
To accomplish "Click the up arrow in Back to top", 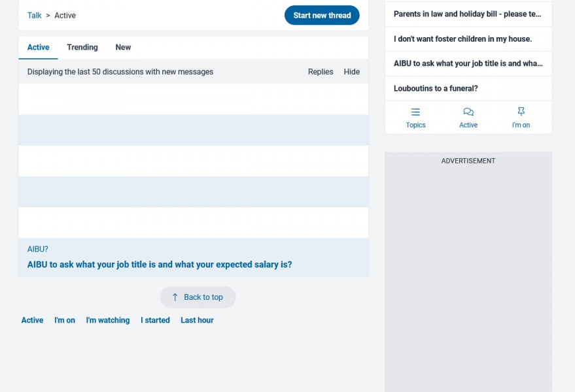I will point(175,297).
